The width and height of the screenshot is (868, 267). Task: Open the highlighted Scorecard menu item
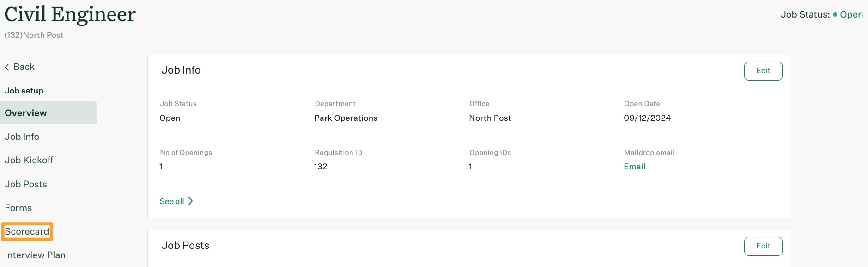[27, 231]
